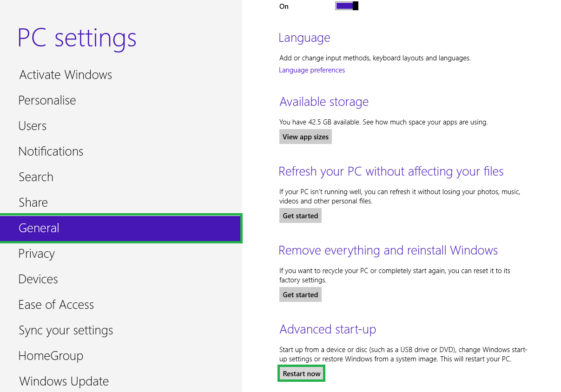Viewport: 561px width, 392px height.
Task: Click 'Add or change input methods' description
Action: coord(375,58)
